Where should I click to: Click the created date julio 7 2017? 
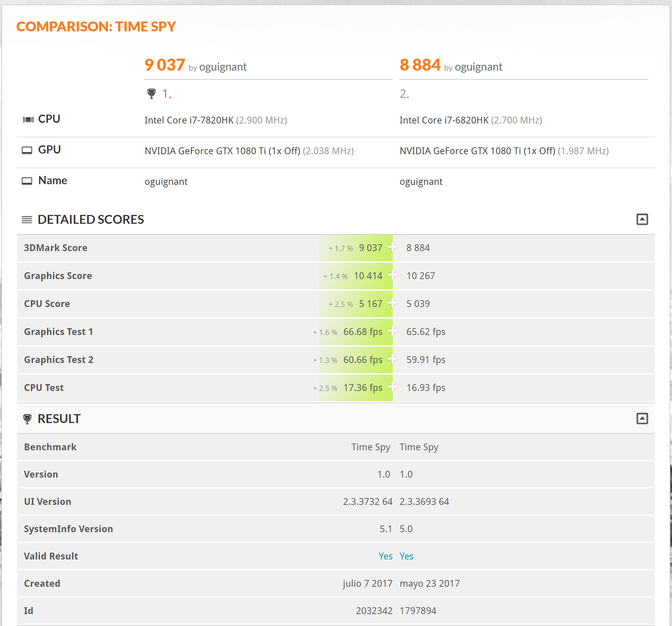pyautogui.click(x=368, y=583)
